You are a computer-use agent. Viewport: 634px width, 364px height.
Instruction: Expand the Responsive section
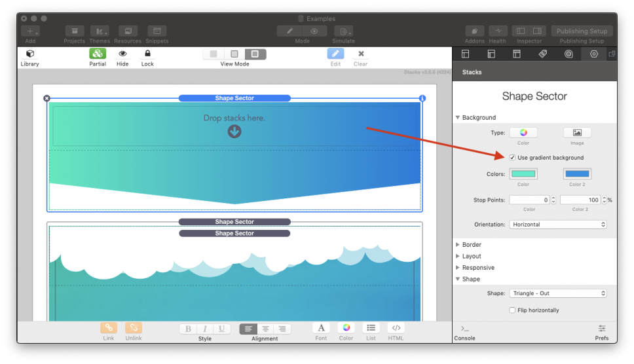458,268
